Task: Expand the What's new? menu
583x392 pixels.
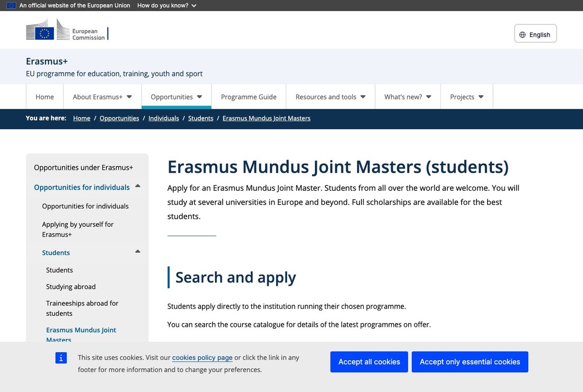Action: click(408, 96)
